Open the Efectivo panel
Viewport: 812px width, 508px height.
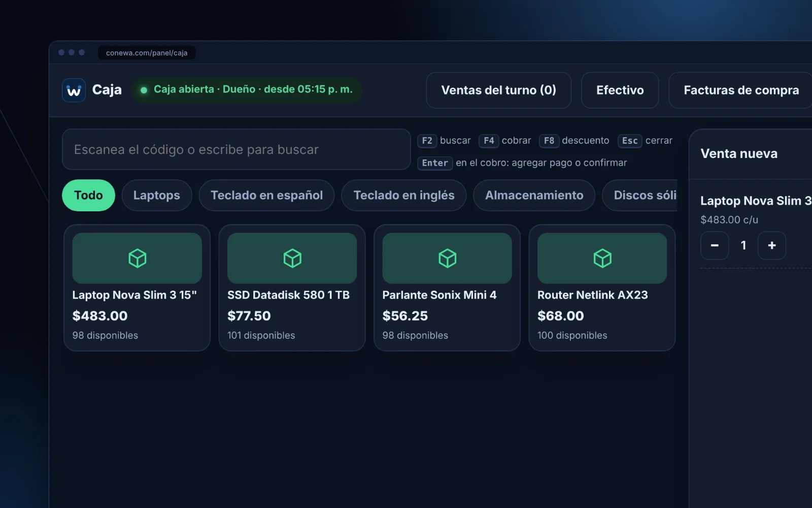pyautogui.click(x=620, y=90)
